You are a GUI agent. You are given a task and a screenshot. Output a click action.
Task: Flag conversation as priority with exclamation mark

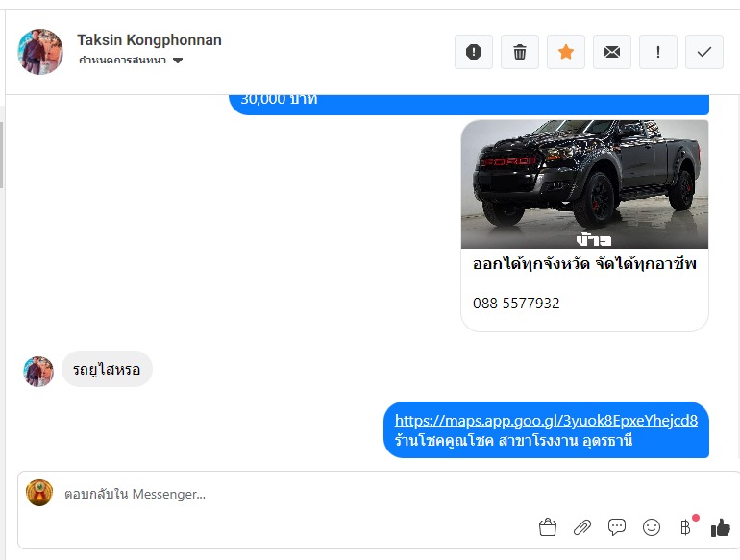[x=658, y=52]
